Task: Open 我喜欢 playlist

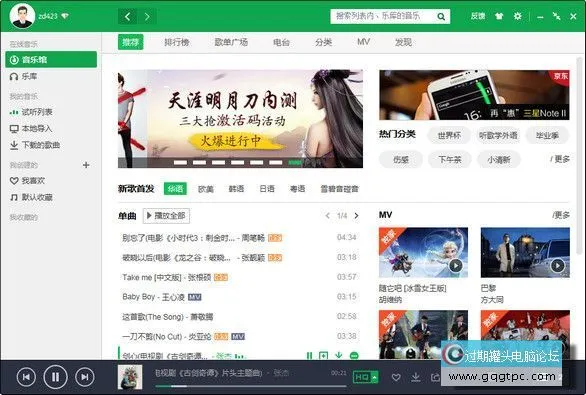Action: tap(27, 181)
